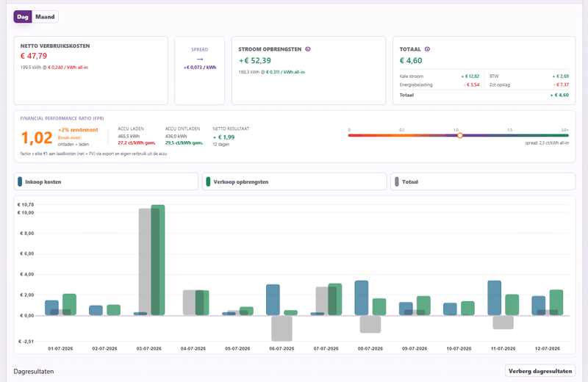The height and width of the screenshot is (382, 588).
Task: Open info icon next to Stroom Opbrengsten
Action: 308,49
